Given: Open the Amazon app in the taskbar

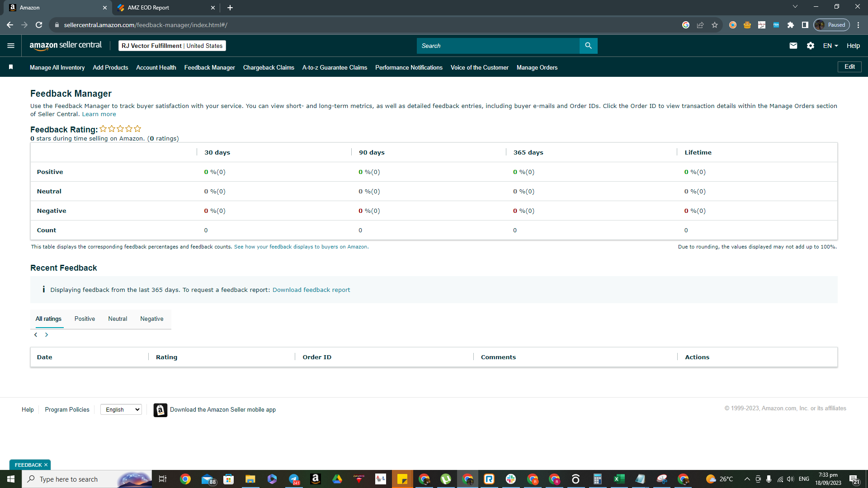Looking at the screenshot, I should click(316, 479).
